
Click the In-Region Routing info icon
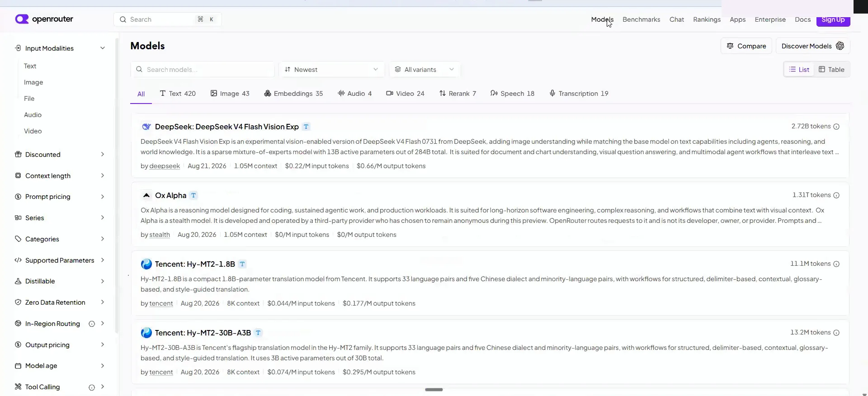tap(92, 324)
